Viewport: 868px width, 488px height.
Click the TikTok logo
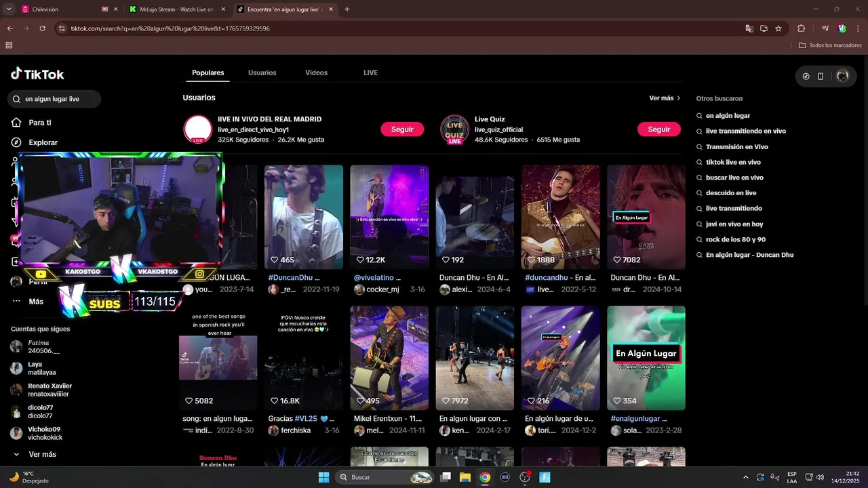(37, 75)
